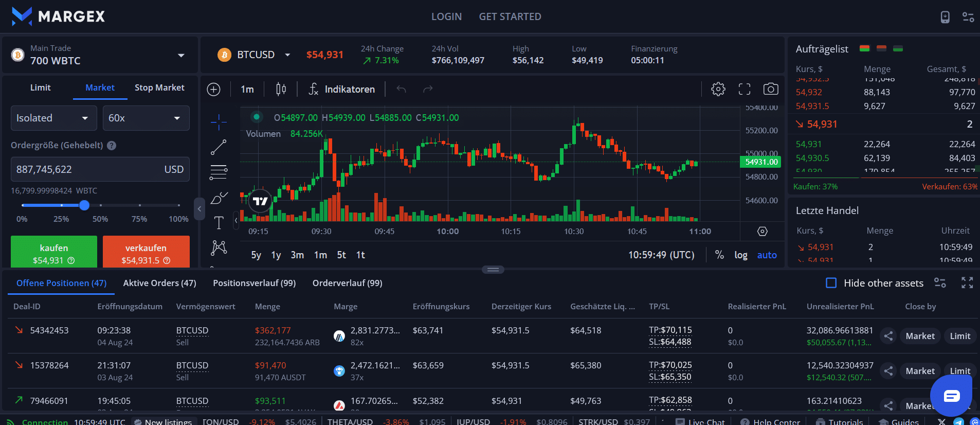Toggle auto scale on chart
Viewport: 980px width, 425px height.
click(x=767, y=255)
